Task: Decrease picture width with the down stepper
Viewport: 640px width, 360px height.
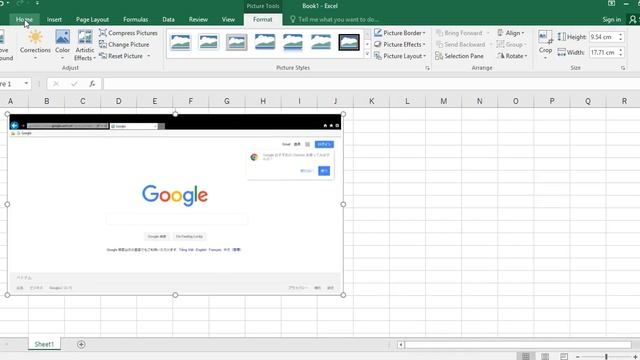Action: click(620, 55)
